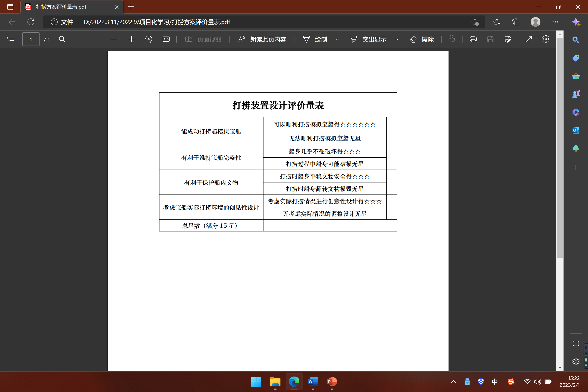
Task: Click the page number input field
Action: tap(31, 39)
